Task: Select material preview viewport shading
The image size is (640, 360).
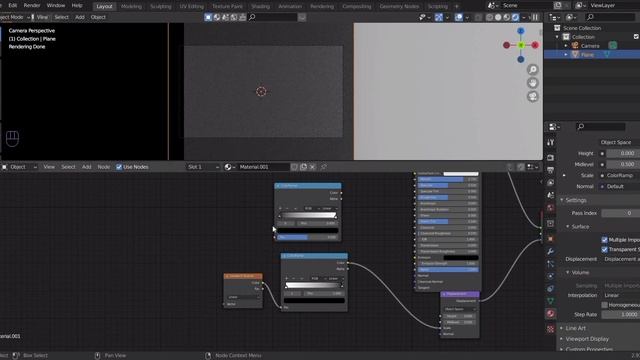Action: (507, 18)
